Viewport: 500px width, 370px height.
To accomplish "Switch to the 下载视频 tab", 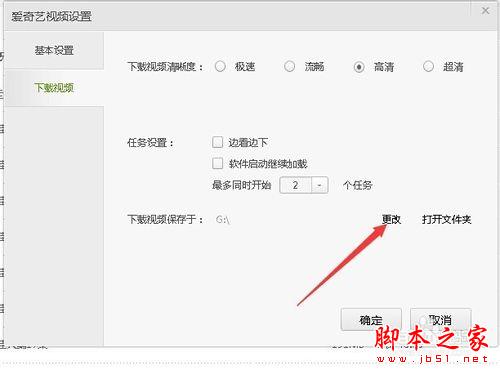I will coord(54,88).
